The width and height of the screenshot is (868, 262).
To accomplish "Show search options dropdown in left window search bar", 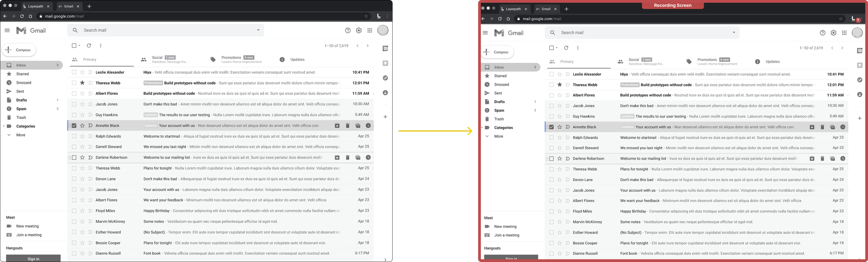I will (x=258, y=30).
